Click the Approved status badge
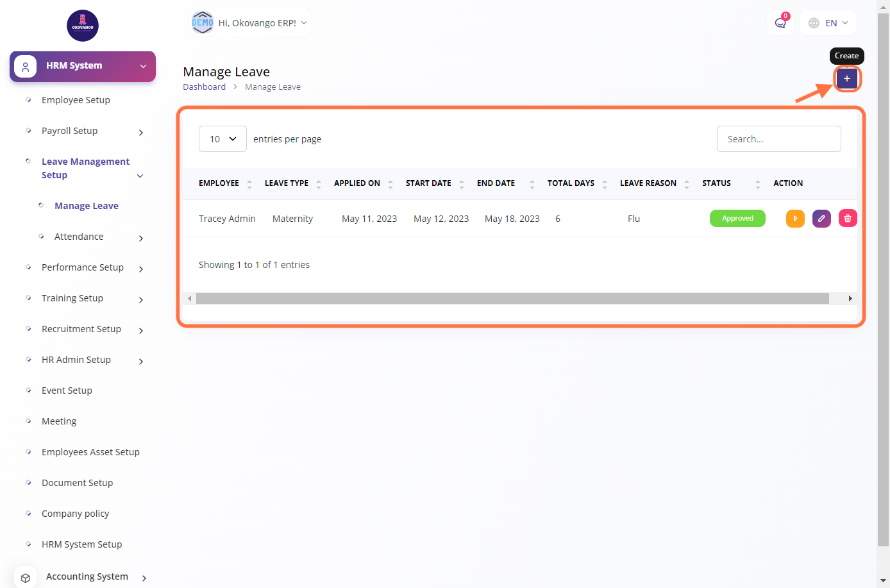 (737, 219)
